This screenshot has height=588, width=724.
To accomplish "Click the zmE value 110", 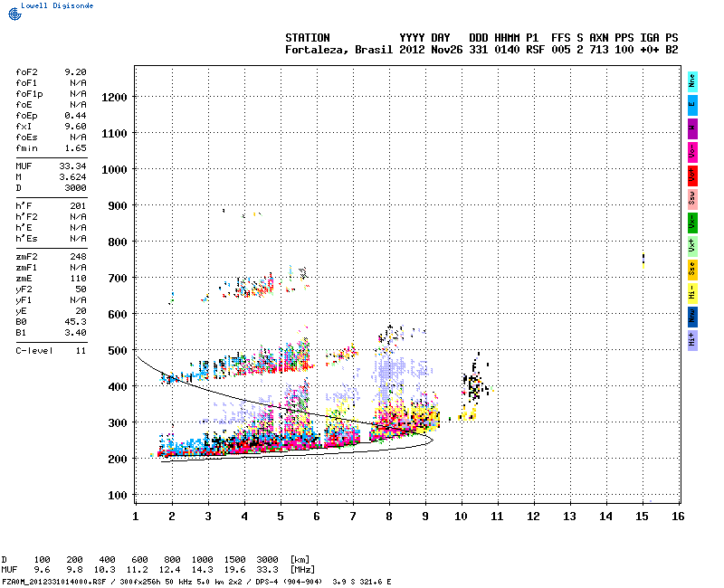I will coord(78,279).
